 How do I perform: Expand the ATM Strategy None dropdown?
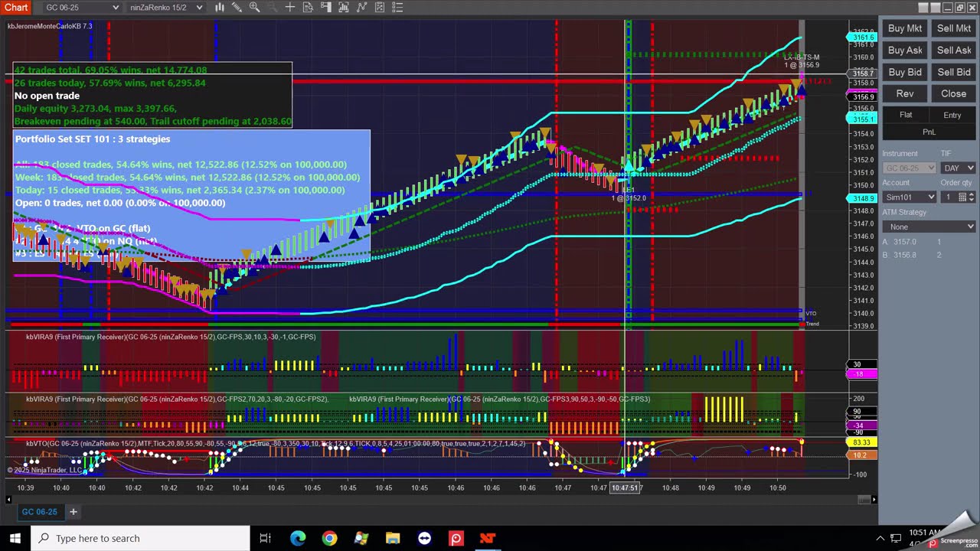(x=929, y=227)
